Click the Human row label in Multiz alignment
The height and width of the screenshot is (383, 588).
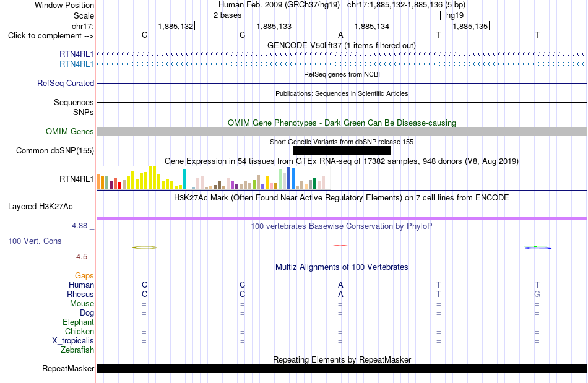click(81, 285)
